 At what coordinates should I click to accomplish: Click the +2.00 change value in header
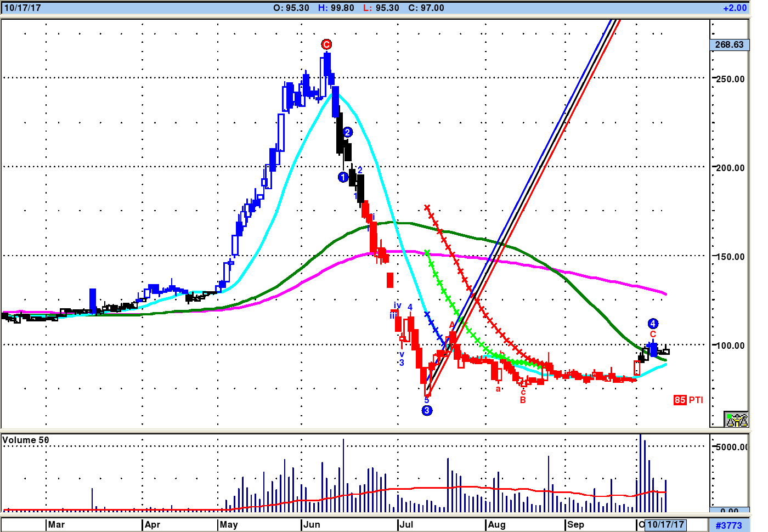pyautogui.click(x=735, y=8)
